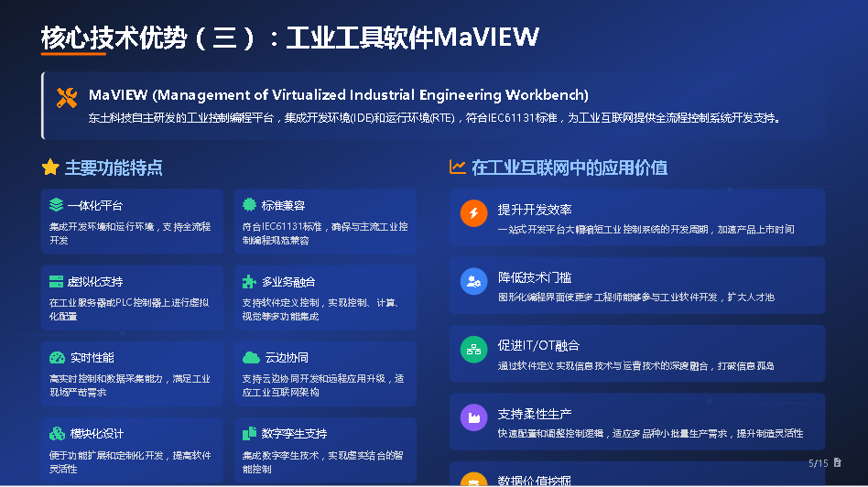The height and width of the screenshot is (487, 868).
Task: Click the 提升开发效率 title
Action: coord(534,210)
